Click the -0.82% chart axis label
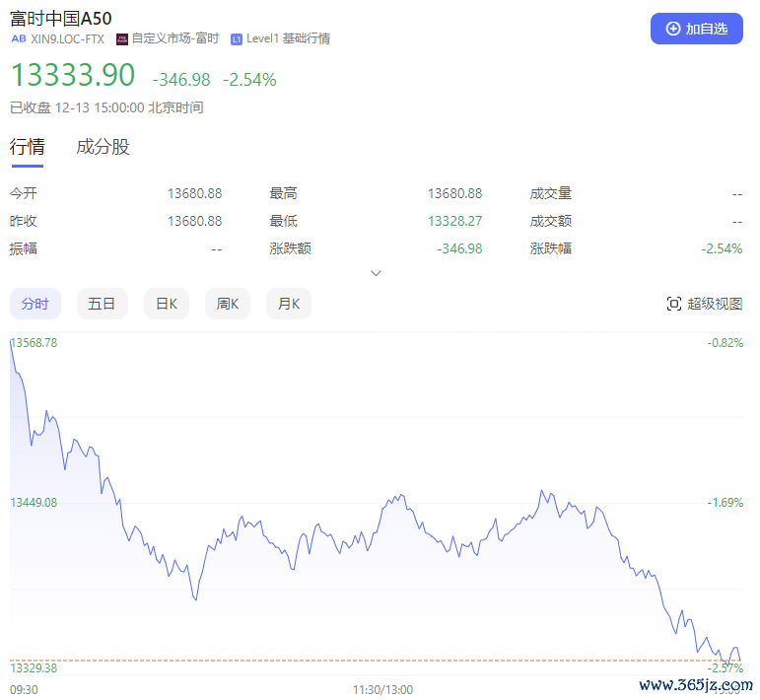 point(725,343)
